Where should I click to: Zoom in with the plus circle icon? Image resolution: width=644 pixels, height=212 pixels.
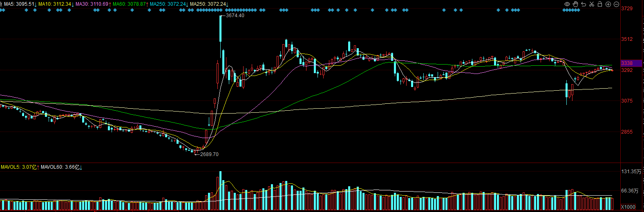[608, 4]
